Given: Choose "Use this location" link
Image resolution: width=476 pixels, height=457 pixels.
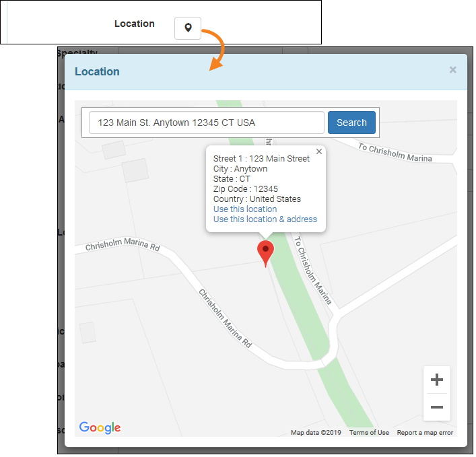Looking at the screenshot, I should pyautogui.click(x=245, y=209).
